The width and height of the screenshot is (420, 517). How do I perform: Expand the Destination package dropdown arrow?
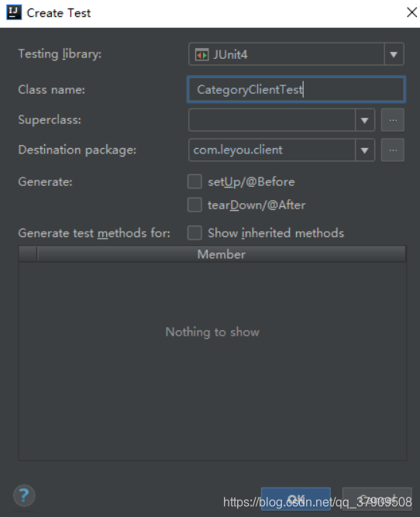365,150
